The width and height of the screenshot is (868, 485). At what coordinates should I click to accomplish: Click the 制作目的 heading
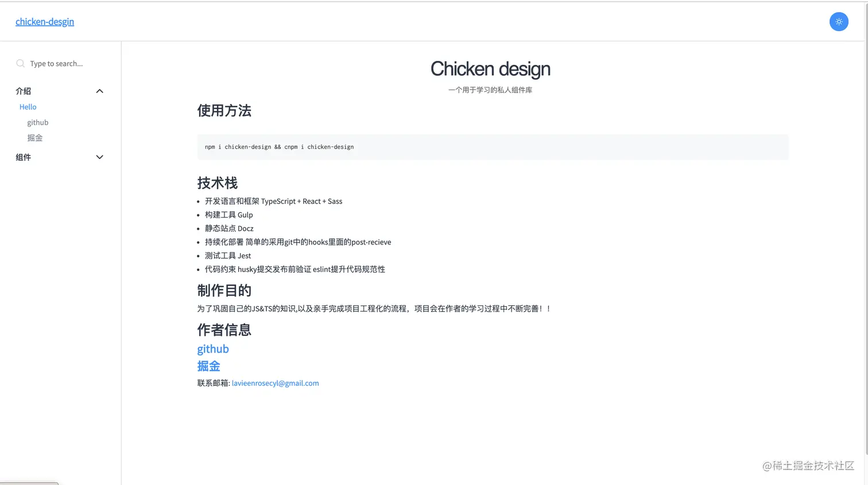[x=224, y=291]
